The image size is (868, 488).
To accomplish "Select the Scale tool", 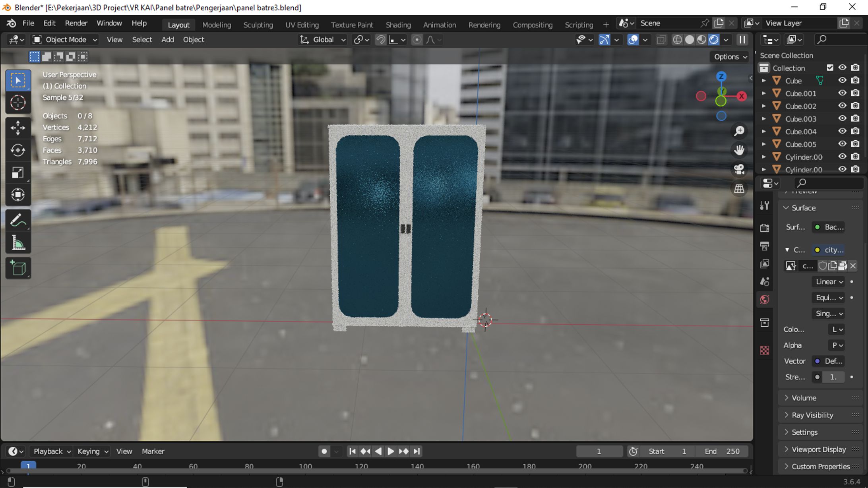I will [x=18, y=172].
